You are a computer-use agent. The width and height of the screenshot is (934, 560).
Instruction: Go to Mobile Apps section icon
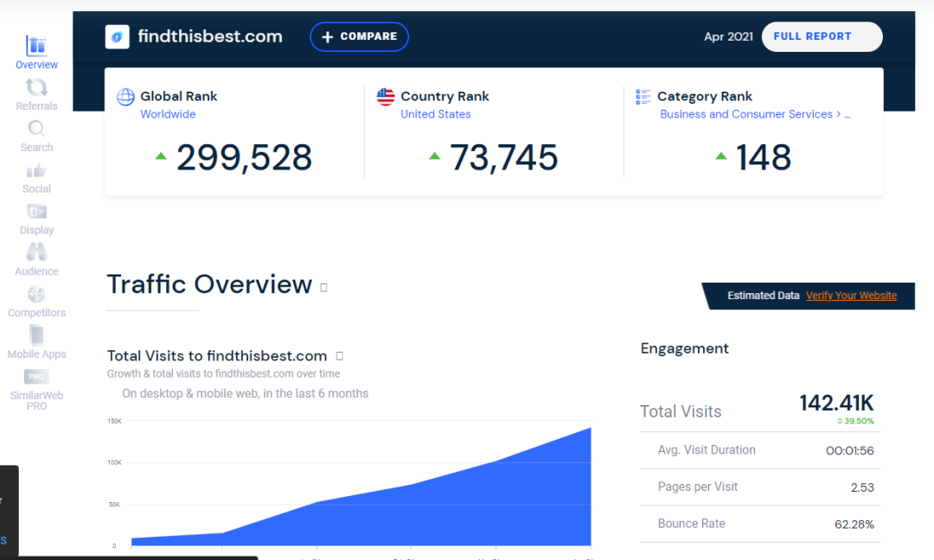coord(36,335)
